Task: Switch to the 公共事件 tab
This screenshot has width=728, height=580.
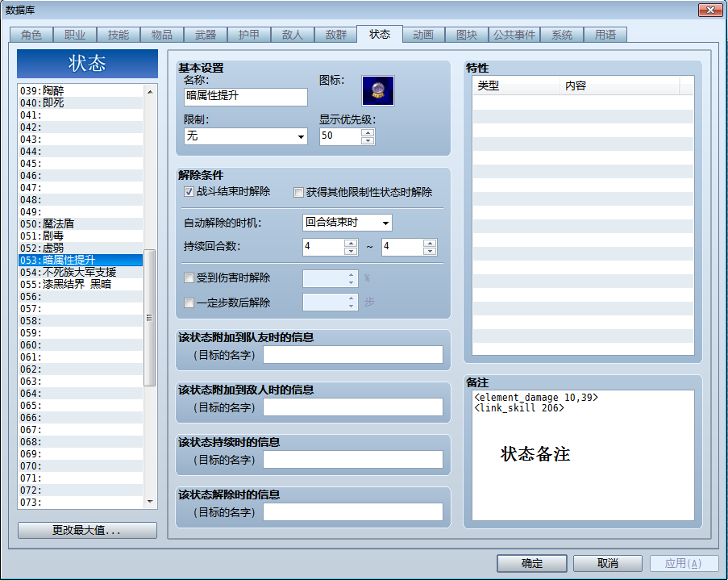Action: click(514, 35)
